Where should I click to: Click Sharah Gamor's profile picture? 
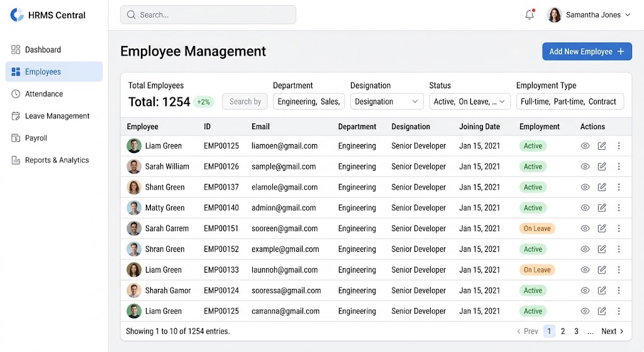[x=134, y=290]
